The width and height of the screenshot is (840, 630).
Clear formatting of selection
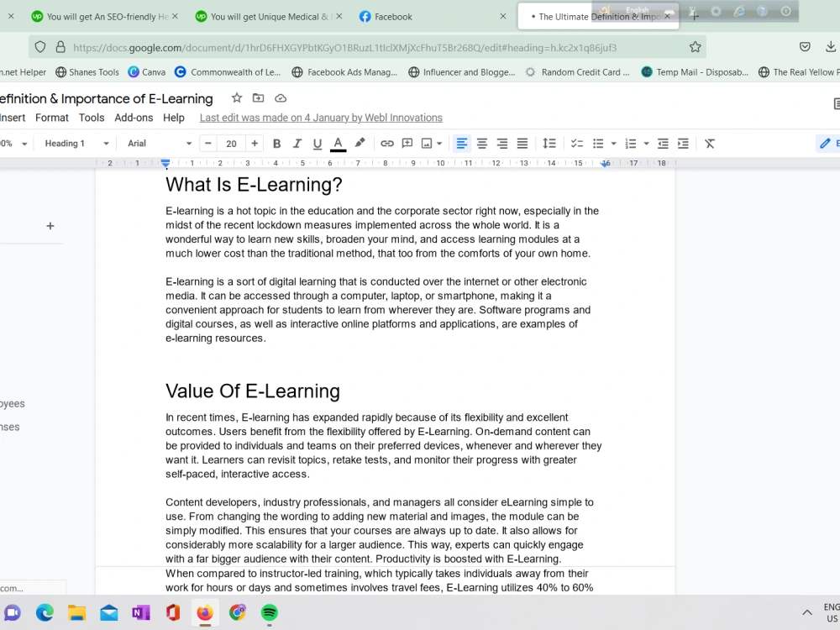coord(710,144)
